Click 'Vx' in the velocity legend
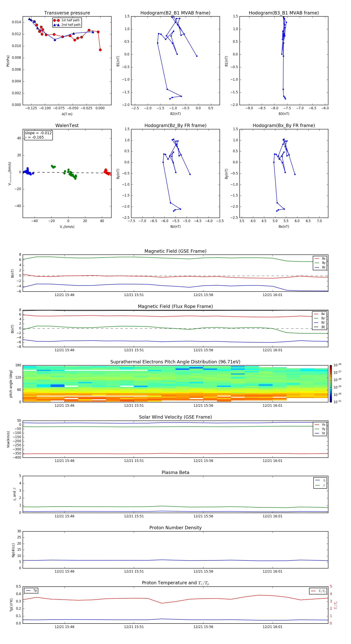 click(320, 424)
